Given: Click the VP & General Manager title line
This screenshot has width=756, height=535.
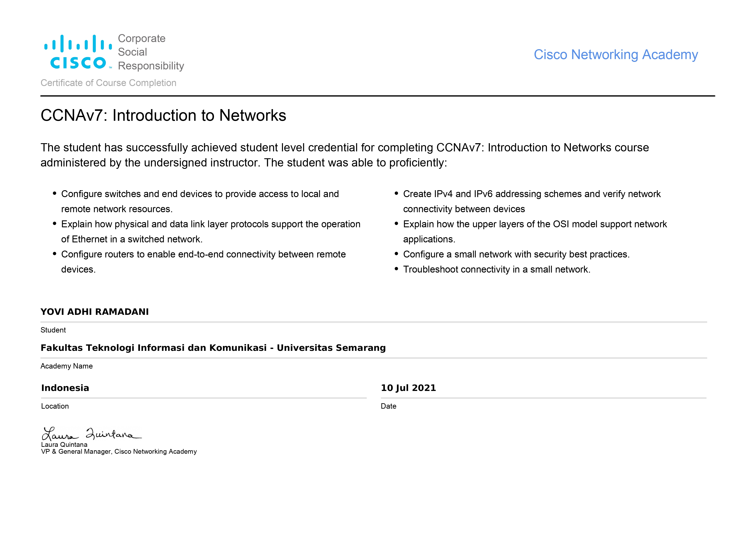Looking at the screenshot, I should coord(119,452).
